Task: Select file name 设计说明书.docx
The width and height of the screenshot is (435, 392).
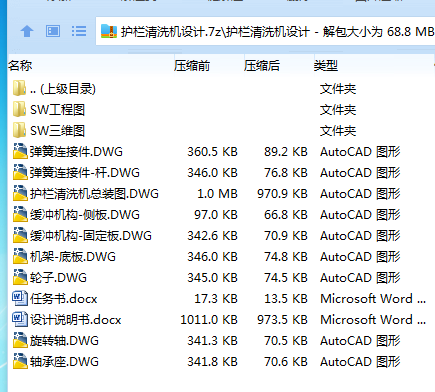Action: (x=75, y=320)
